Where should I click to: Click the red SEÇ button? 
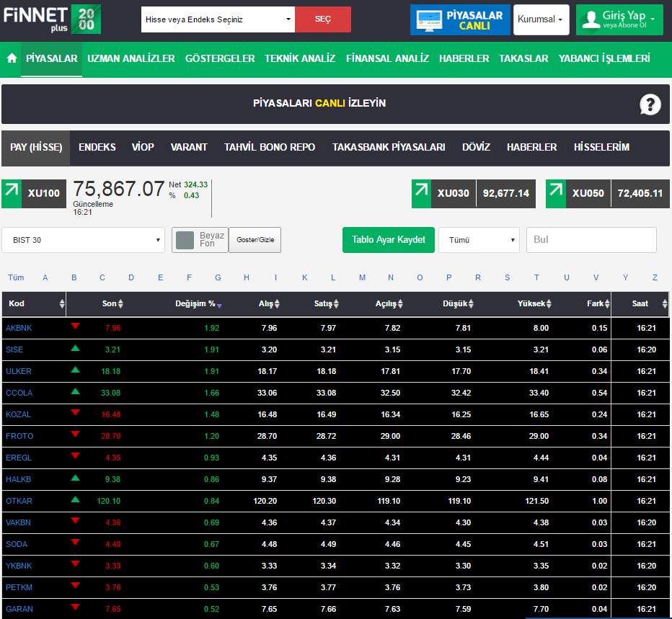tap(323, 19)
